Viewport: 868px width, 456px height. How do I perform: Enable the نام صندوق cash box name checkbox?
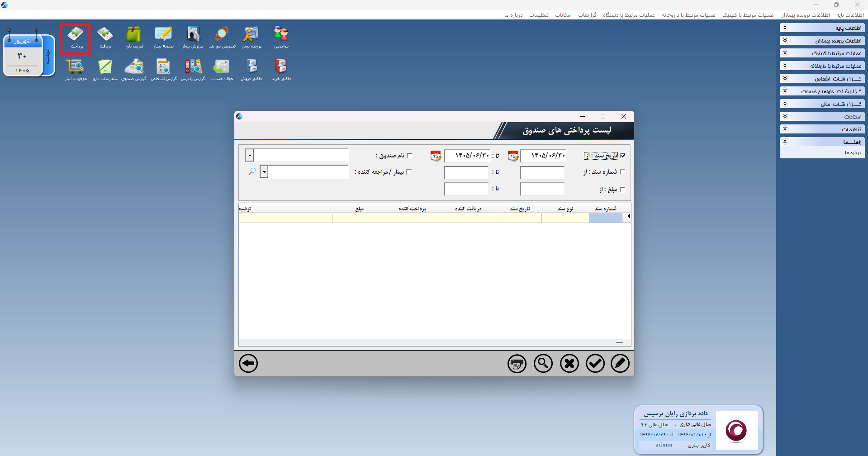coord(409,156)
